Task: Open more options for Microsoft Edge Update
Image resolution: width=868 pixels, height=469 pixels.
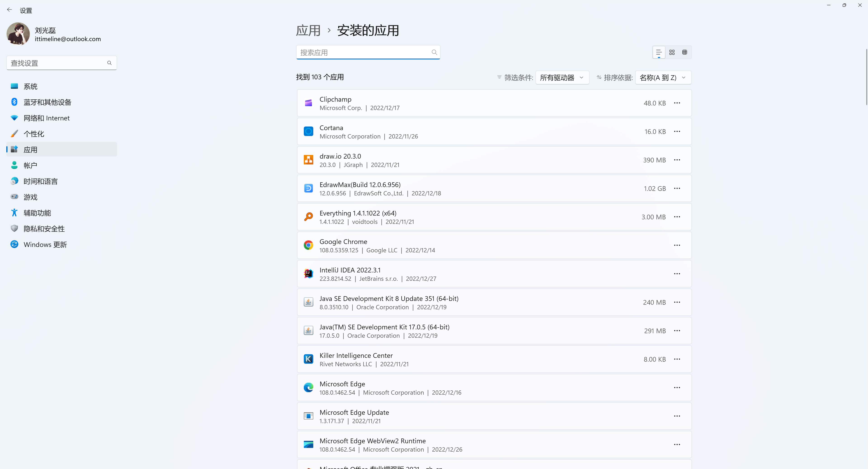Action: (677, 416)
